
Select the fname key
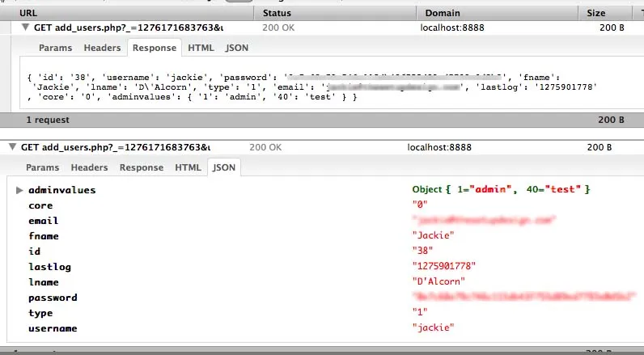44,236
